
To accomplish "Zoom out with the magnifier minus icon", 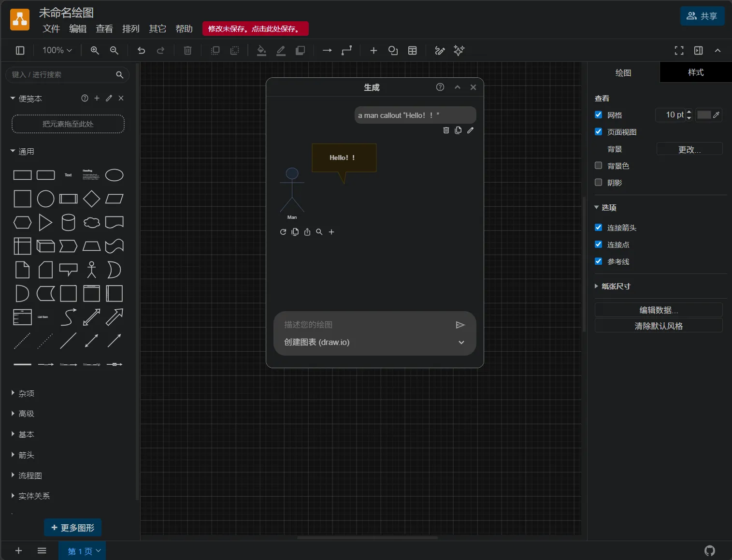I will (114, 50).
